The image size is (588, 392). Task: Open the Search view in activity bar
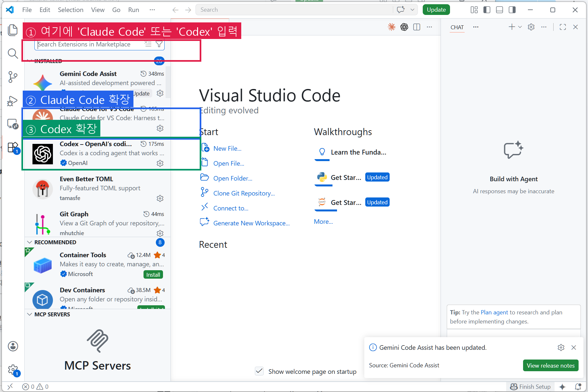coord(13,53)
